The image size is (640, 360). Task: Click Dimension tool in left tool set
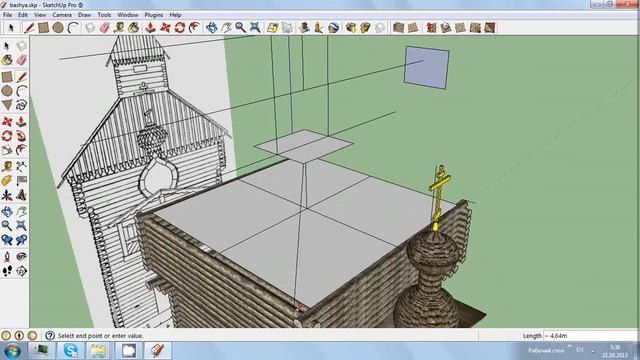click(21, 166)
